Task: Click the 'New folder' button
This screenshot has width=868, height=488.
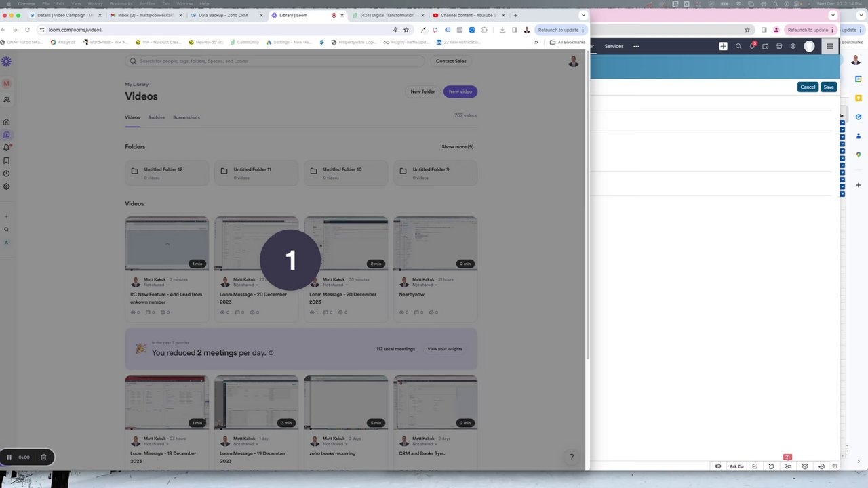Action: pyautogui.click(x=423, y=91)
